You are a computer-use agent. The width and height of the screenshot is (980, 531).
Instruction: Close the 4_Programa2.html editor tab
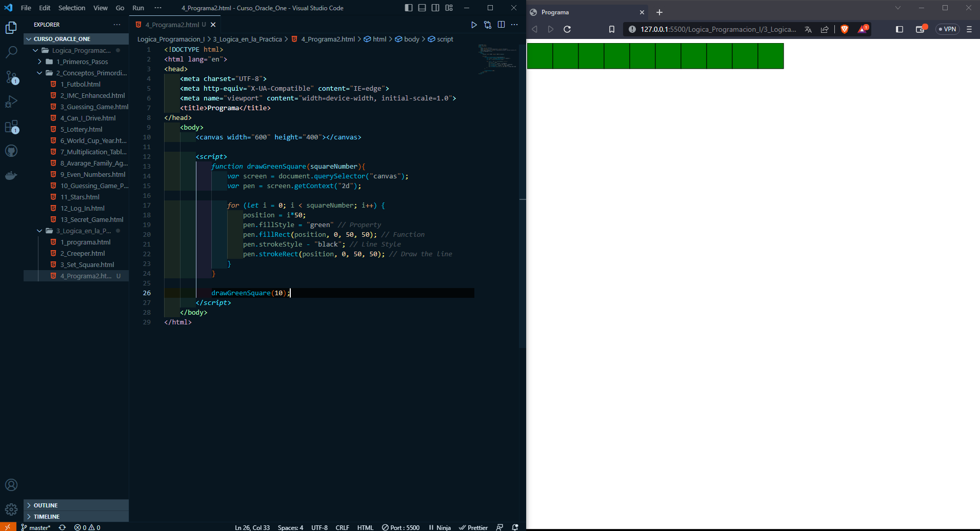[213, 25]
